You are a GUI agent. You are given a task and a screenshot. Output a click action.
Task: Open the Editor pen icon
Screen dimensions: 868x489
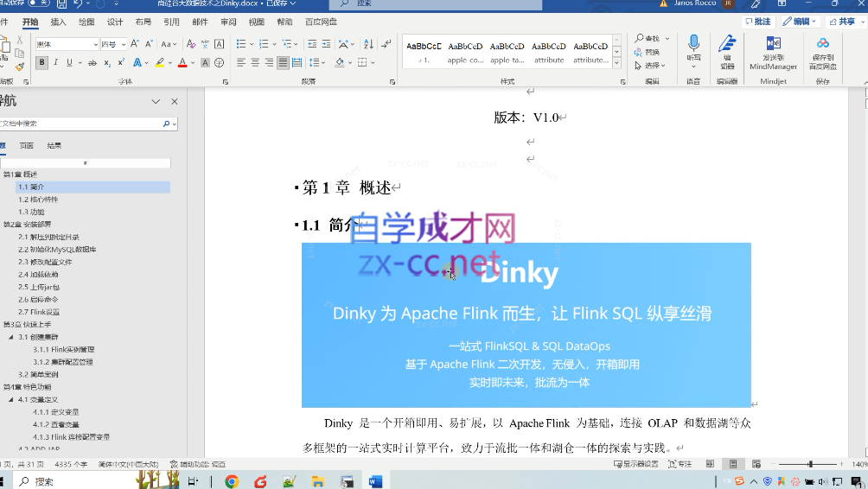(x=727, y=43)
